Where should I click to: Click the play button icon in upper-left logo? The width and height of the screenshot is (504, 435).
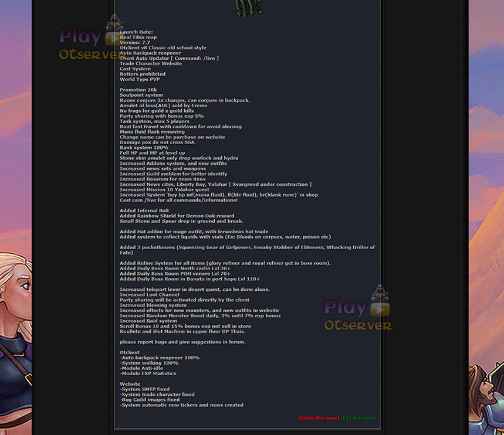[x=112, y=39]
